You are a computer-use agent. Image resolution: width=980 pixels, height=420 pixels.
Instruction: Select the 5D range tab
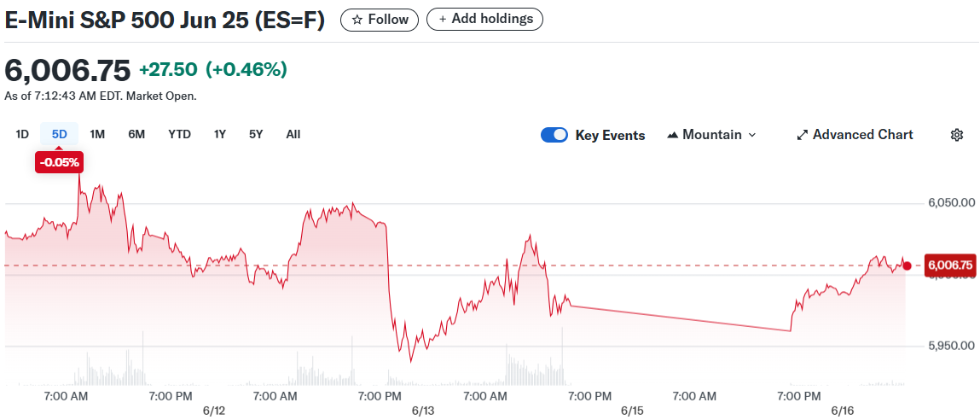tap(60, 134)
